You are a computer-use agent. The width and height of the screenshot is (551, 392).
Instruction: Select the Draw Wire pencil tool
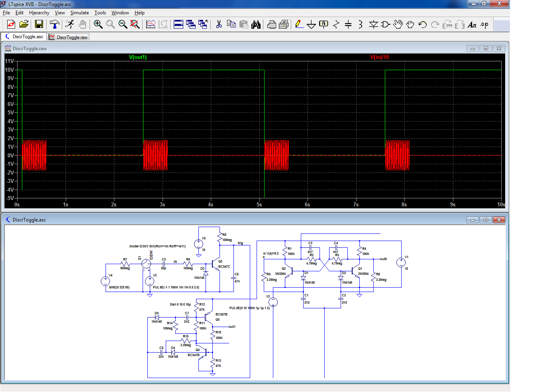coord(299,24)
